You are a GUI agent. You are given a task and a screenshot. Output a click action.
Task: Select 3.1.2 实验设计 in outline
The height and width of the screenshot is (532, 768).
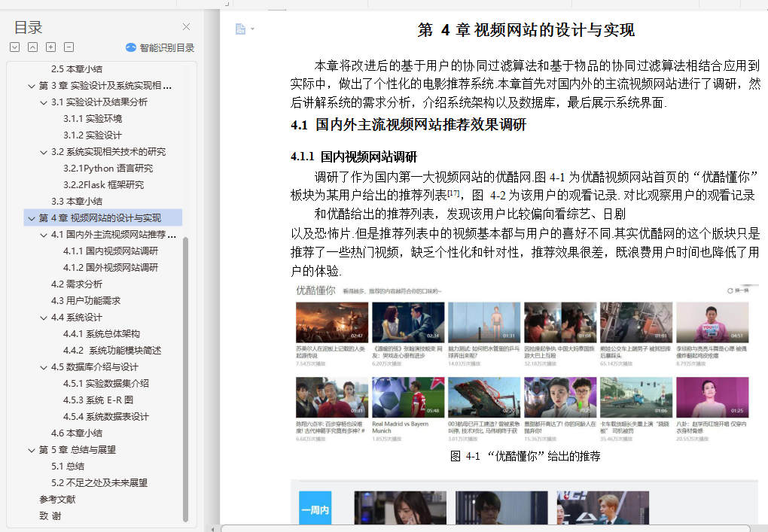(93, 135)
